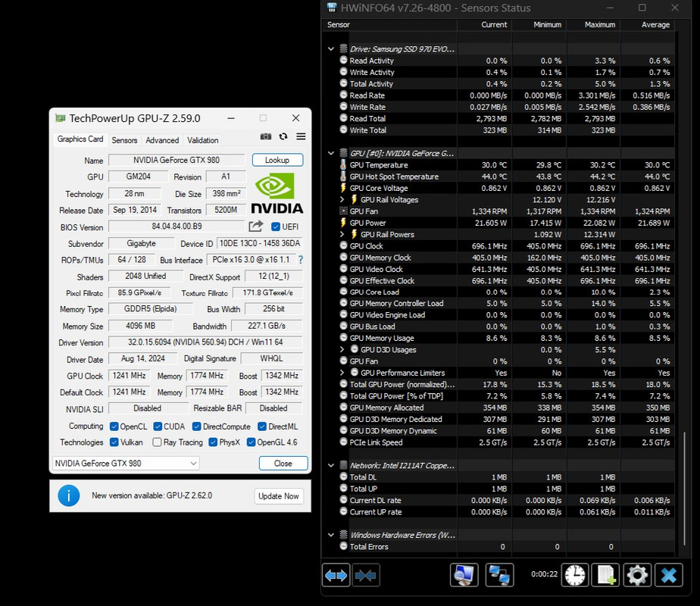
Task: Click the Average column header
Action: (x=647, y=24)
